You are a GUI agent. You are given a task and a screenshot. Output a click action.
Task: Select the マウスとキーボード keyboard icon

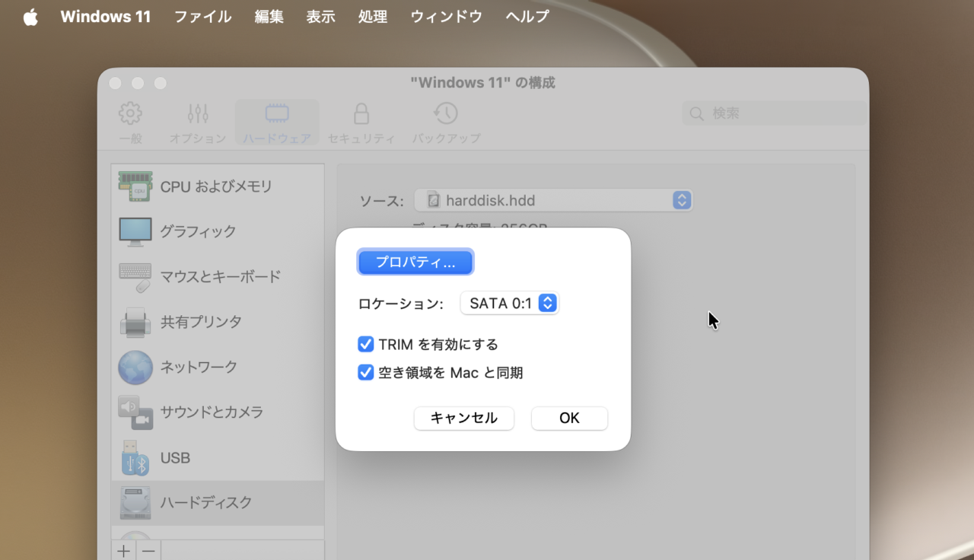coord(135,277)
